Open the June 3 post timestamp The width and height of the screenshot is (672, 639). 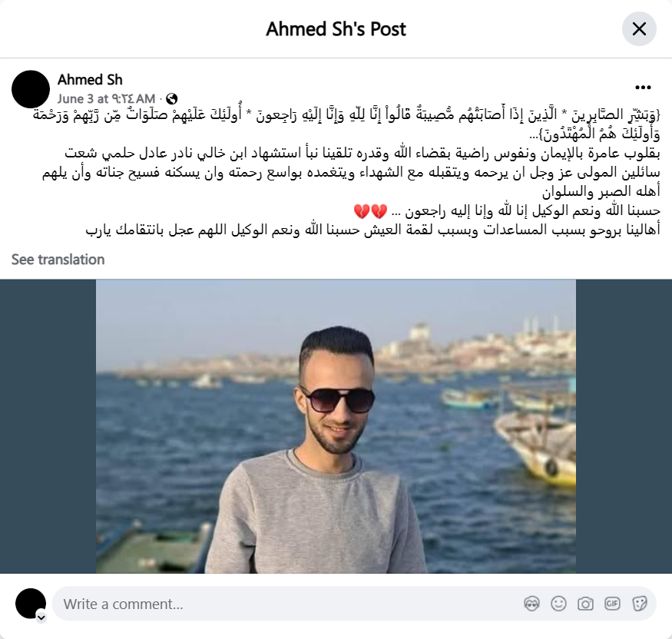click(x=106, y=99)
